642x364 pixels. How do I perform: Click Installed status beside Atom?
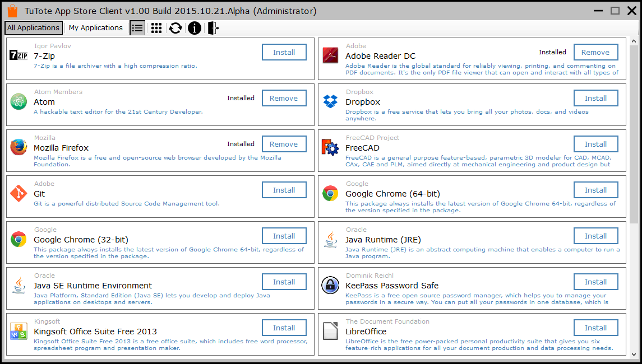(x=241, y=98)
